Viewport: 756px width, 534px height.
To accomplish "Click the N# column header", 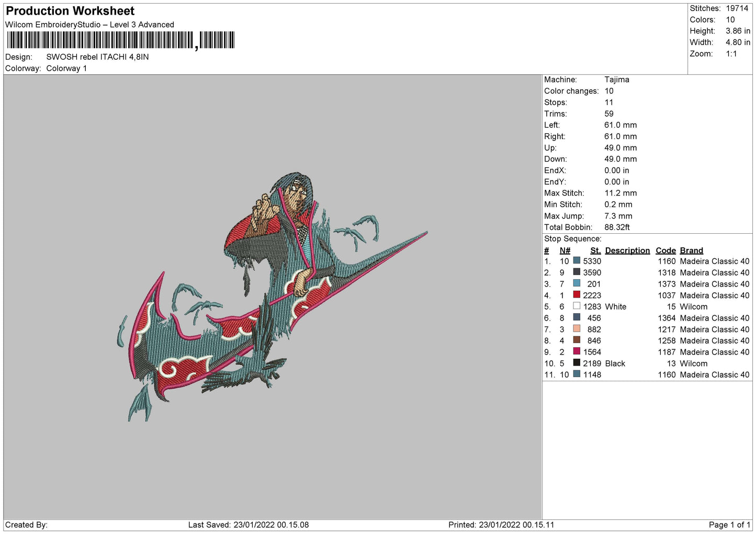I will (565, 251).
